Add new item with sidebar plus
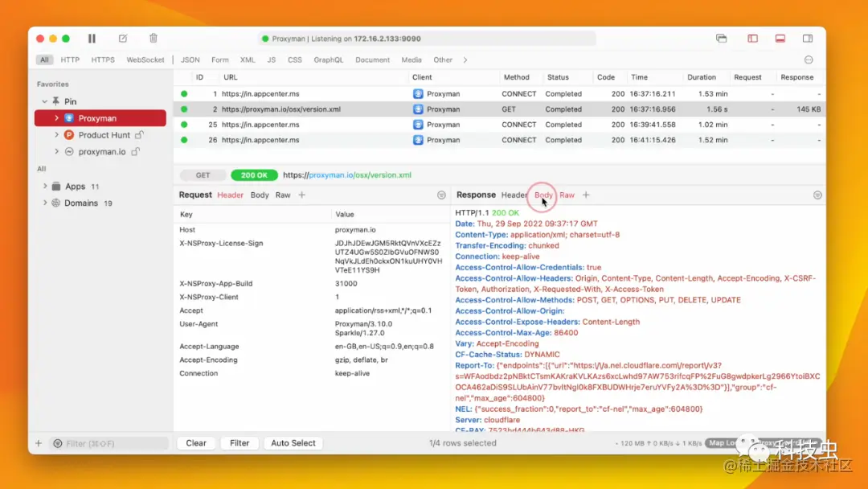This screenshot has height=489, width=868. click(39, 443)
